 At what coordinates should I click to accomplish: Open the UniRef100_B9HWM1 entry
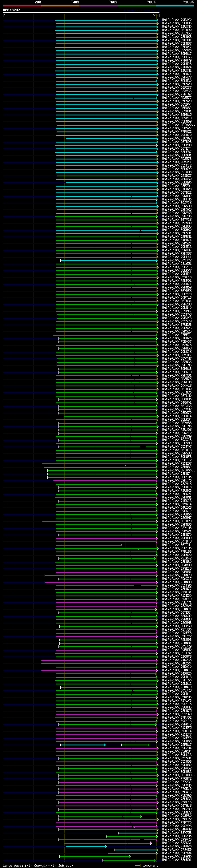[x=177, y=497]
